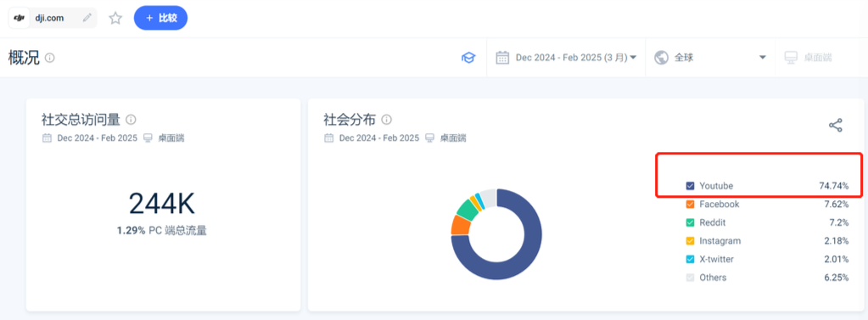Click the globe icon for region filter
The height and width of the screenshot is (320, 868).
(661, 58)
